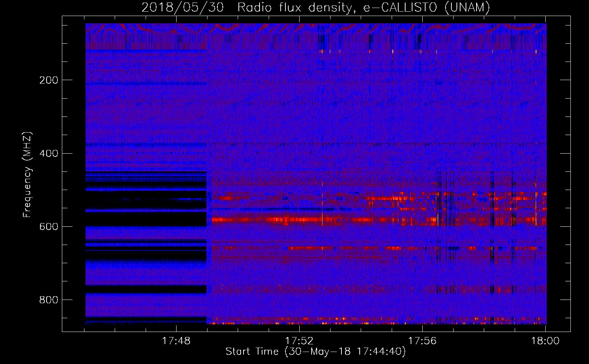Click the '400' frequency tick label
Screen dimensions: 589x364
(49, 153)
